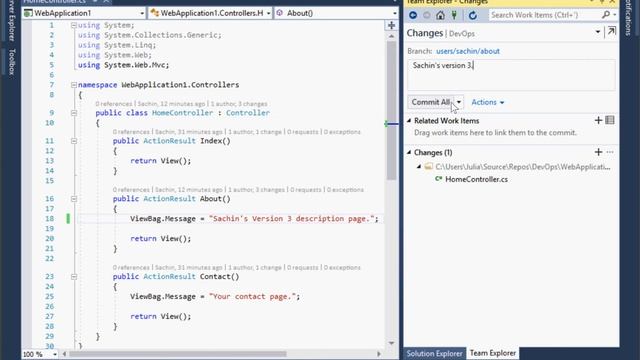Image resolution: width=640 pixels, height=360 pixels.
Task: Click line number 23 in margin
Action: click(49, 277)
